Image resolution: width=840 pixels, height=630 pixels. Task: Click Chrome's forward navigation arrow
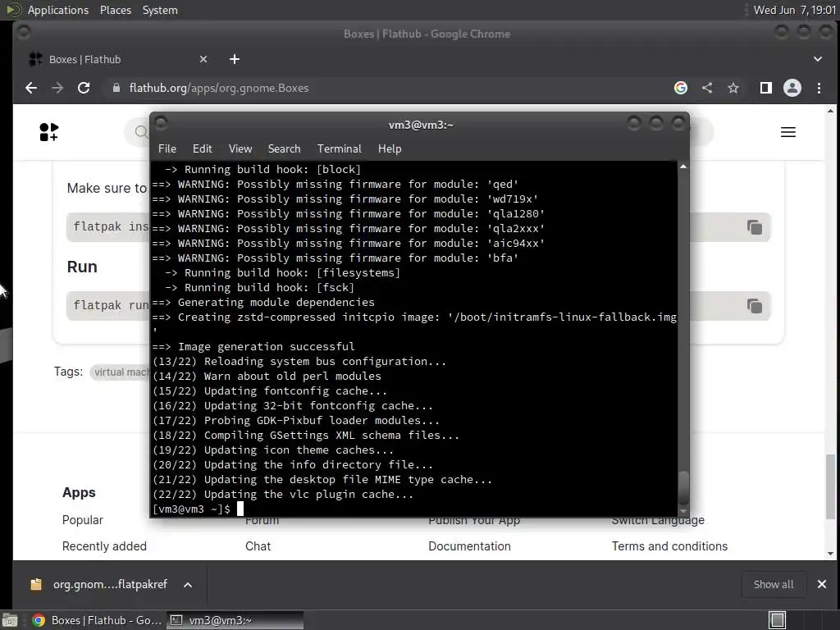(x=57, y=88)
